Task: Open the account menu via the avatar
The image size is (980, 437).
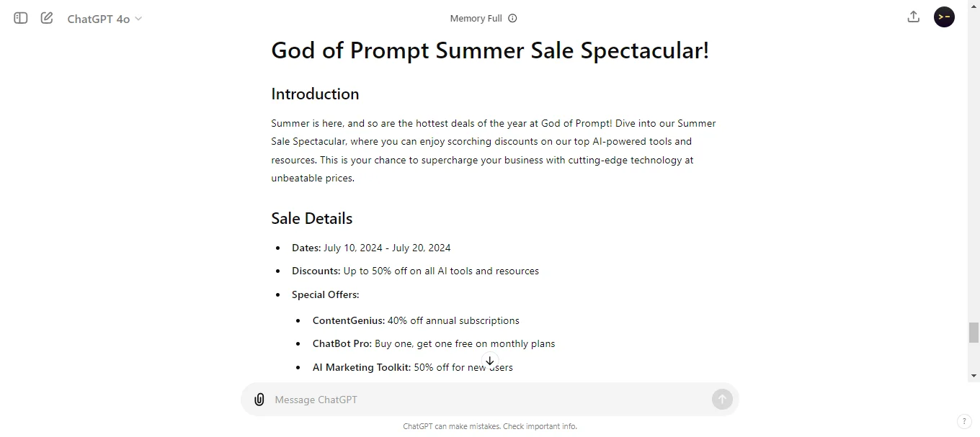Action: point(944,17)
